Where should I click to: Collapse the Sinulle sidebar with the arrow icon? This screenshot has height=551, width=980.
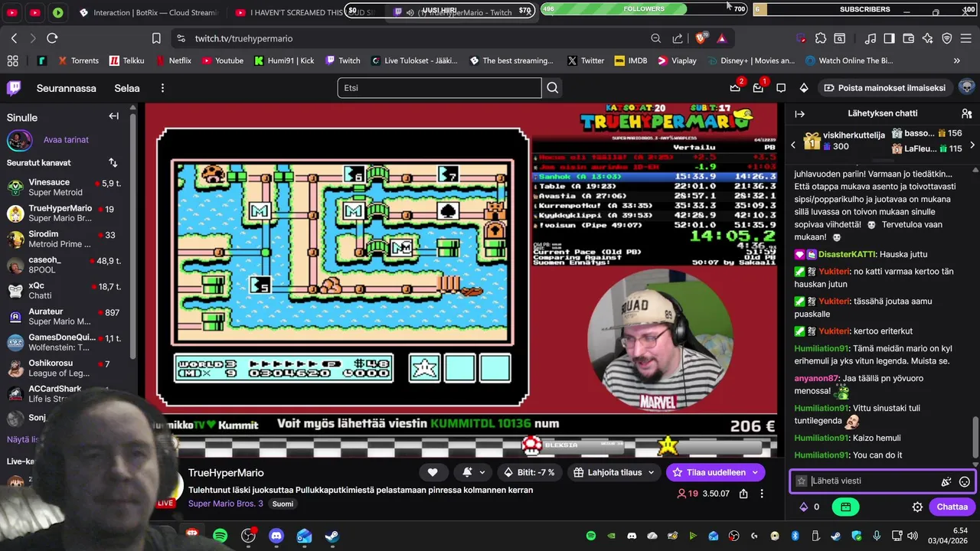113,116
